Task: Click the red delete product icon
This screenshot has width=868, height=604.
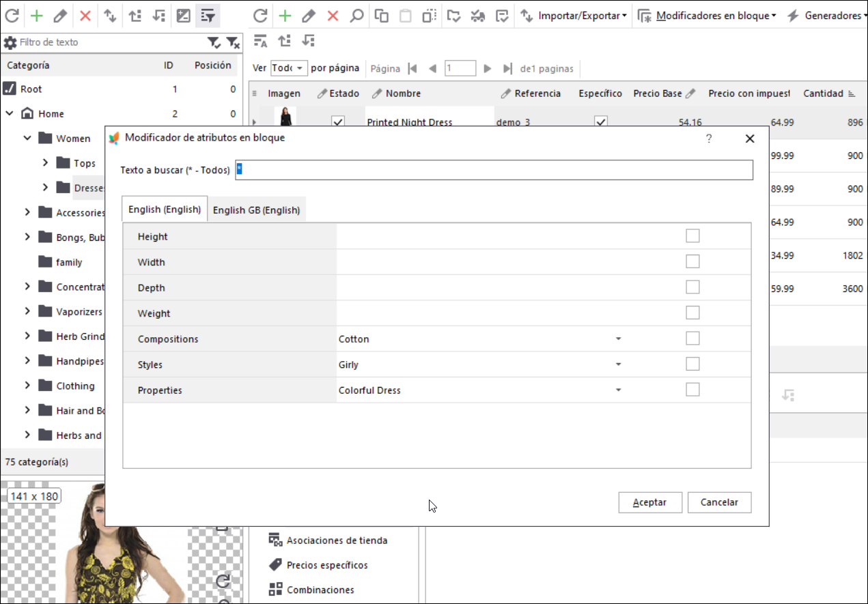Action: [333, 15]
